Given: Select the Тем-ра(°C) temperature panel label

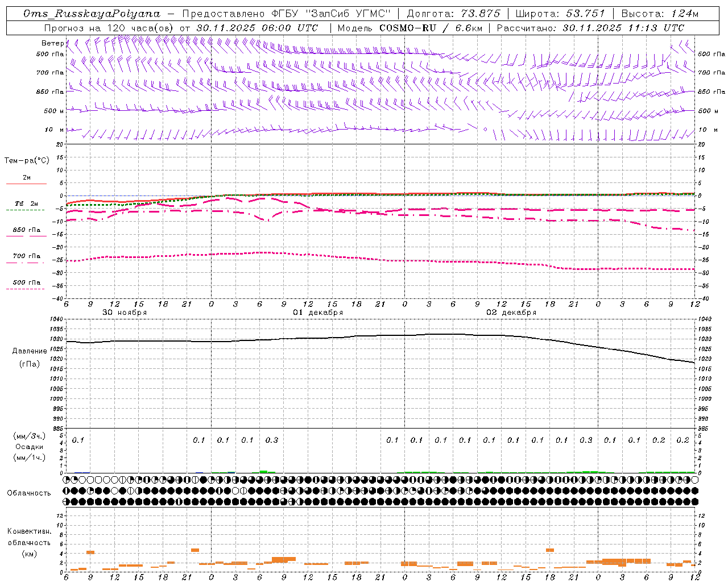Looking at the screenshot, I should pos(27,161).
